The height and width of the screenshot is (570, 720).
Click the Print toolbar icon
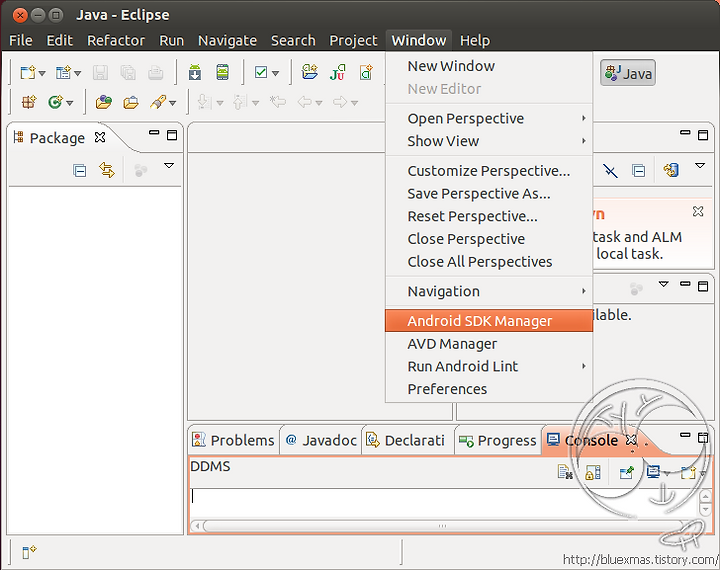pyautogui.click(x=156, y=73)
